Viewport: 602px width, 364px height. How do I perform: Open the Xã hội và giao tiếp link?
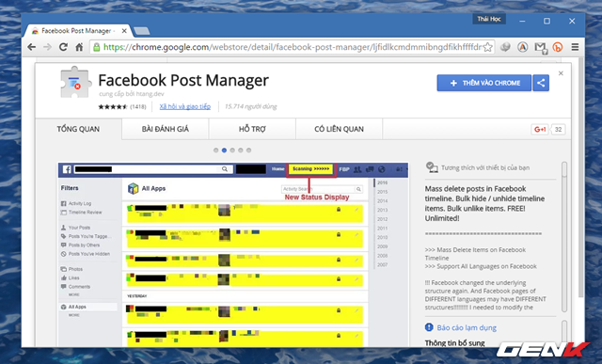[185, 106]
